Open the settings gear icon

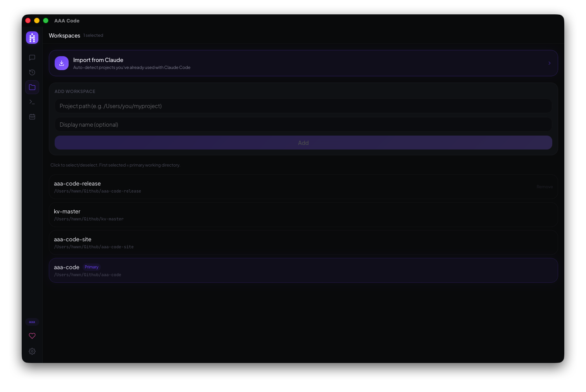point(32,351)
